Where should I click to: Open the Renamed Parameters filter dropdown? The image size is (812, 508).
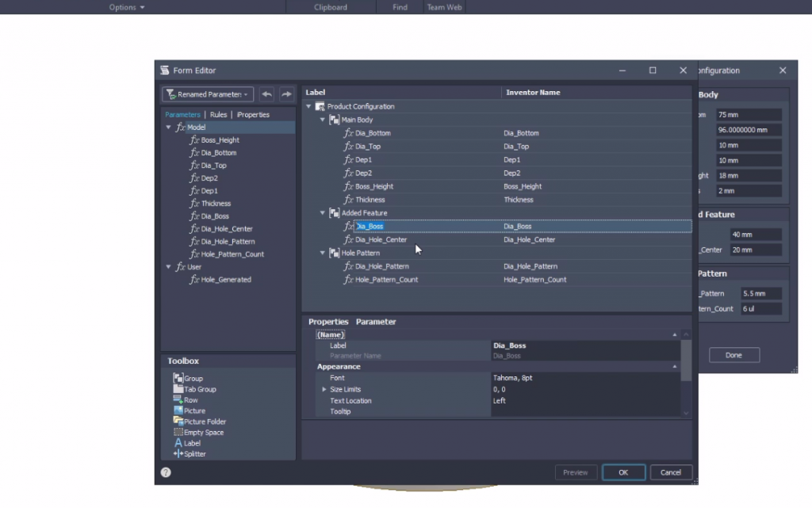click(208, 94)
